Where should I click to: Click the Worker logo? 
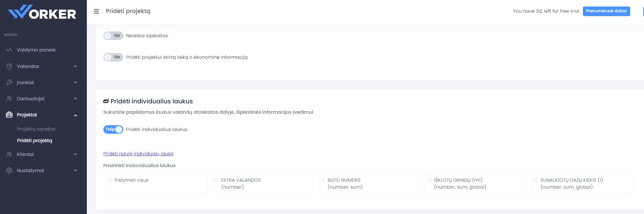42,13
